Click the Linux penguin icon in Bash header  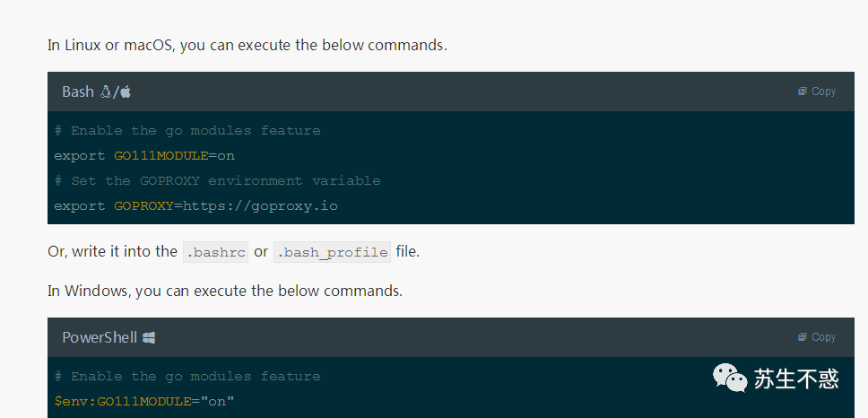click(107, 91)
